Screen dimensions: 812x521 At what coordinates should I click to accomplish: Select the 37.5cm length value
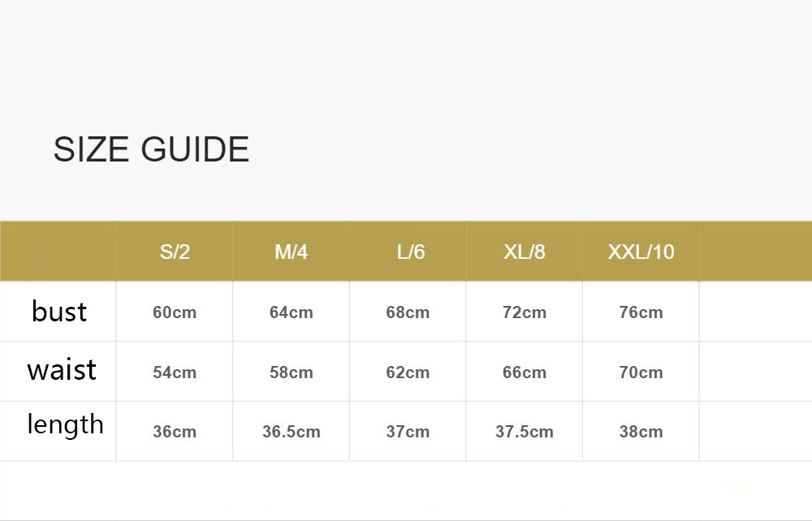(x=525, y=432)
